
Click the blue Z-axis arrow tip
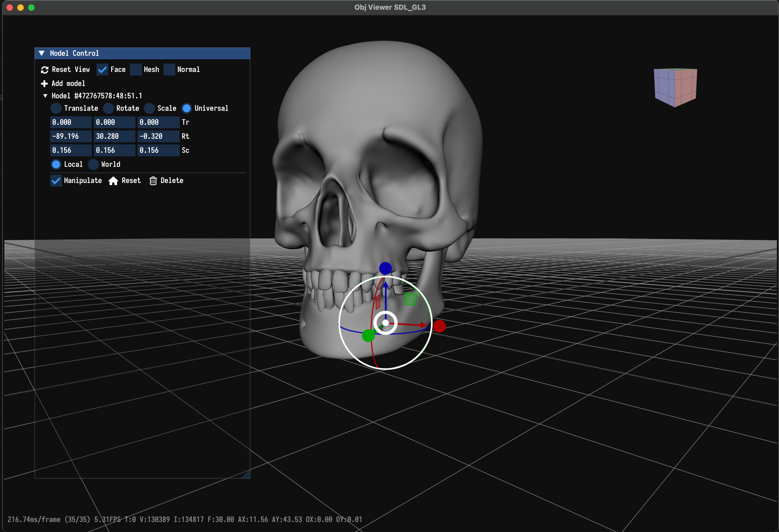tap(385, 285)
